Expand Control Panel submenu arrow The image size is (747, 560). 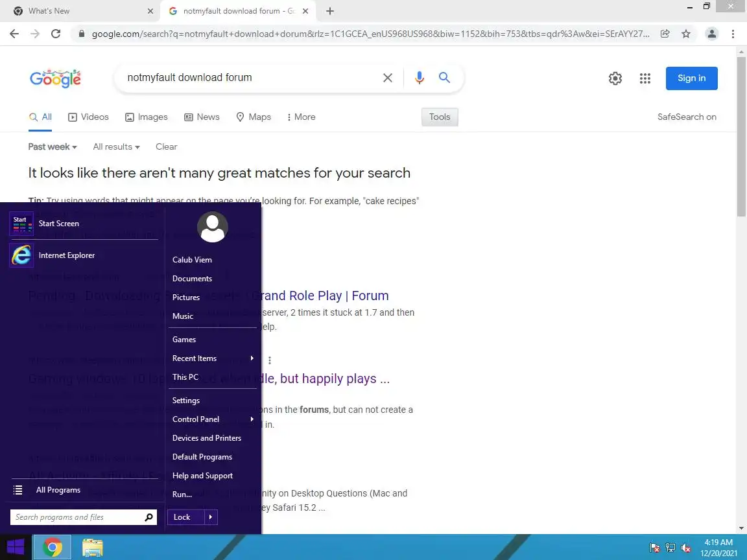pos(252,419)
